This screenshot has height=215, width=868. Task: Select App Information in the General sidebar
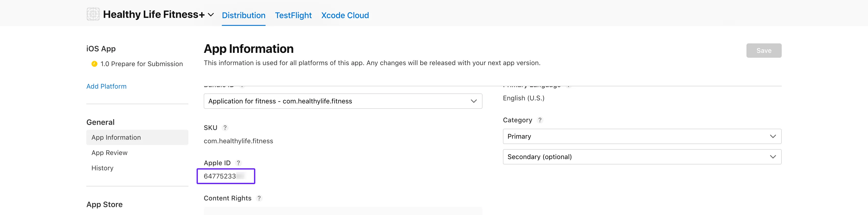tap(116, 137)
